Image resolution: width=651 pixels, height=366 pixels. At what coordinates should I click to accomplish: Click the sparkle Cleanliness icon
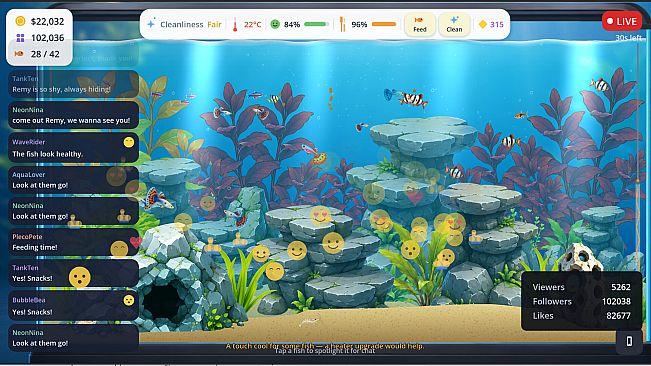click(151, 24)
